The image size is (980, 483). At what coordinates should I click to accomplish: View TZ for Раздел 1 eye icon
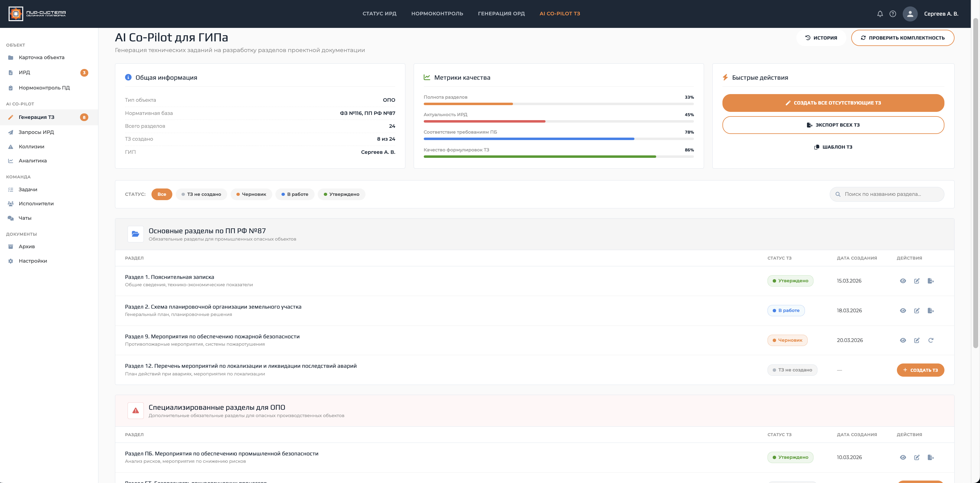click(903, 281)
